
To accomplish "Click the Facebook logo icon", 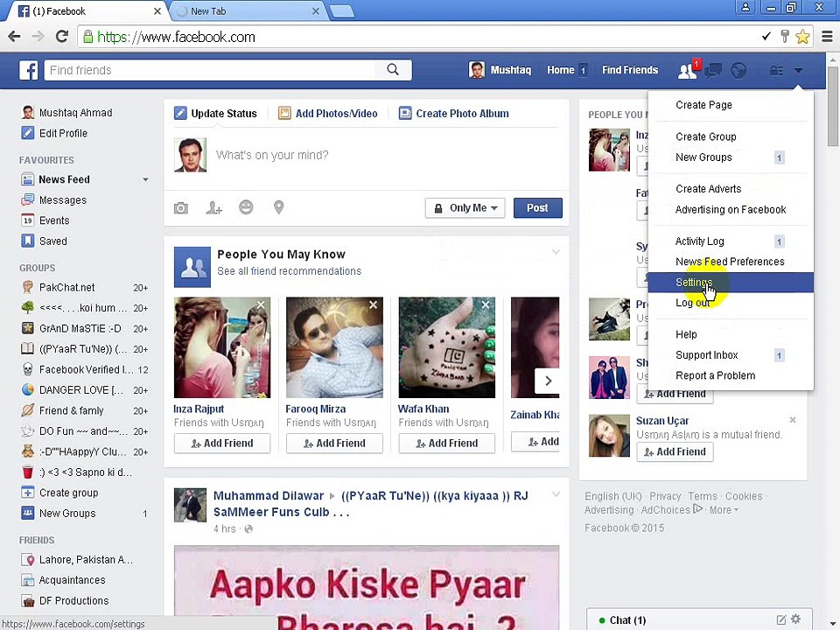I will click(x=28, y=70).
